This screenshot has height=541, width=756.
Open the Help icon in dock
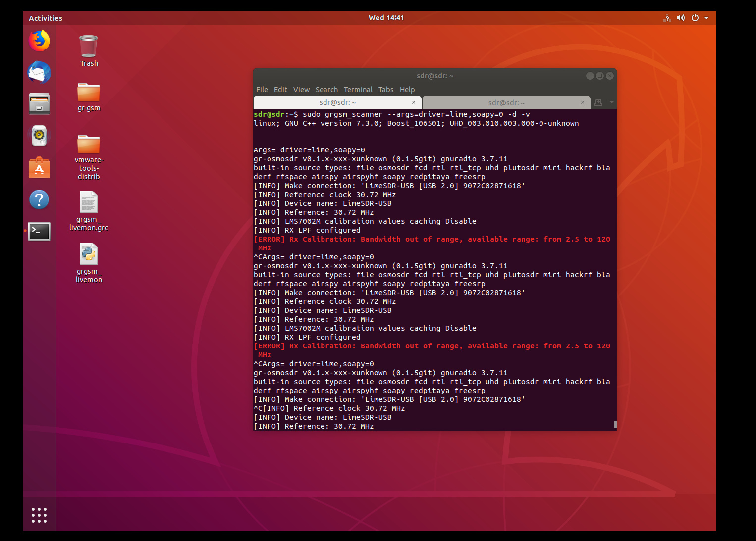pos(39,199)
